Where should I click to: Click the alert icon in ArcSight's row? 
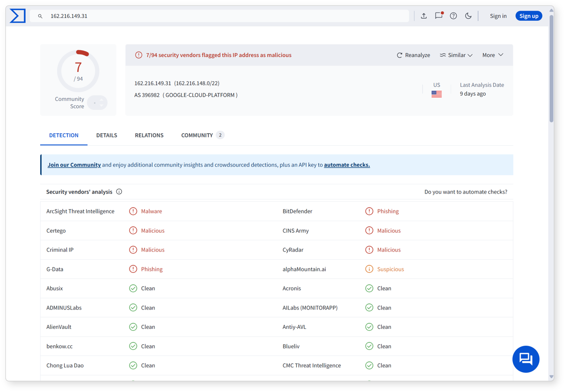click(133, 211)
